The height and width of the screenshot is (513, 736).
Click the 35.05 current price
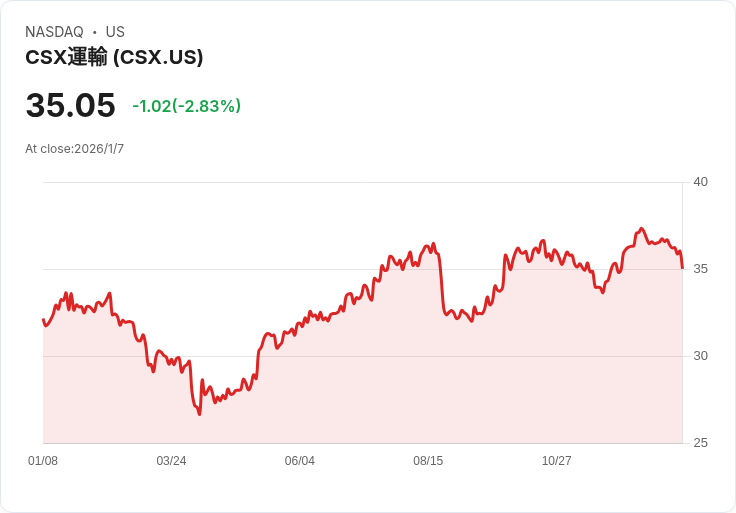[x=70, y=106]
